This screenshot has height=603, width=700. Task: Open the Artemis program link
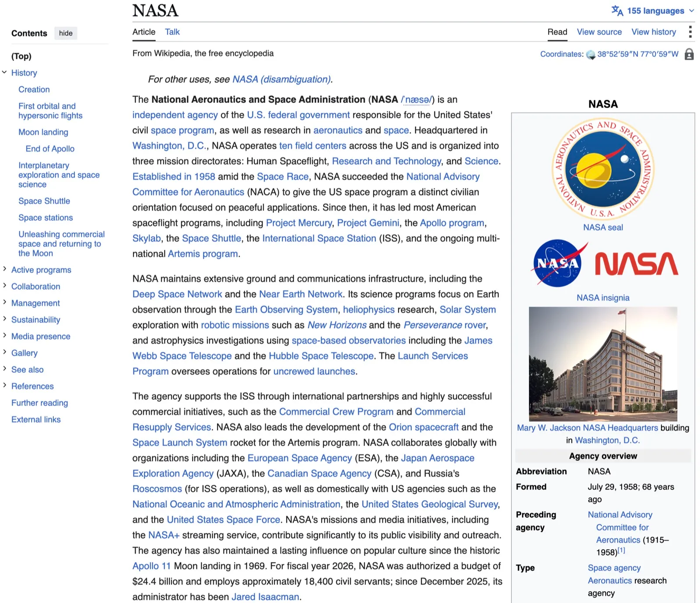pos(203,254)
